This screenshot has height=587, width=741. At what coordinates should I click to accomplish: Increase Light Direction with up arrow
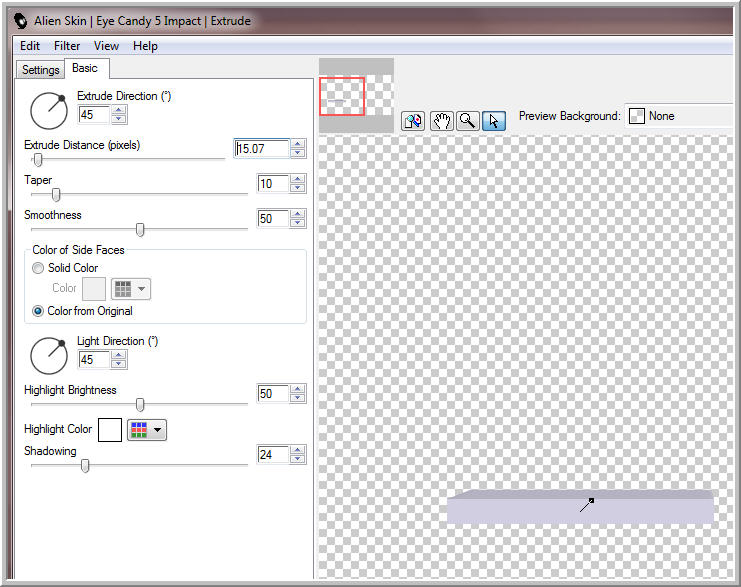coord(119,355)
